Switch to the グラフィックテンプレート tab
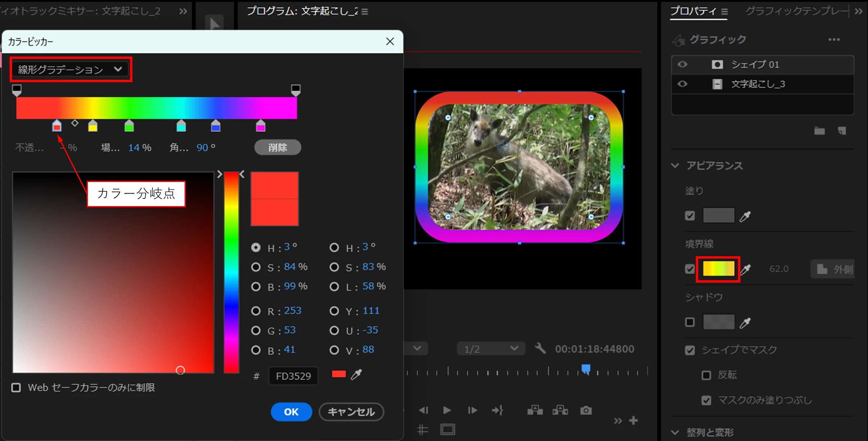Viewport: 868px width, 441px height. point(797,11)
